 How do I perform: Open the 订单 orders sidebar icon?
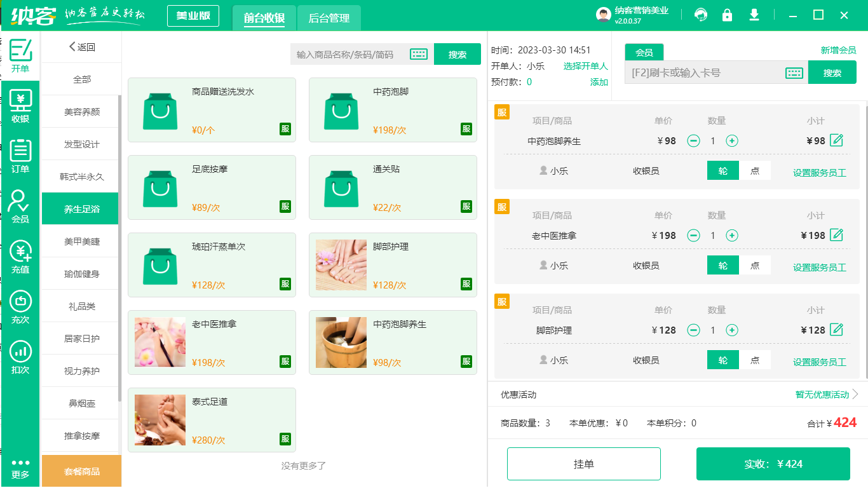tap(20, 156)
